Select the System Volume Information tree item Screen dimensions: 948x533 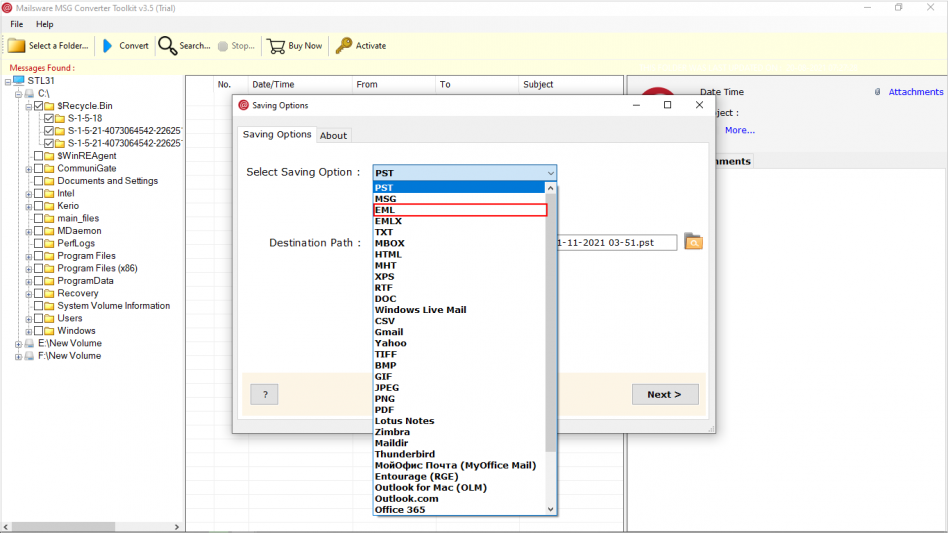(x=114, y=306)
